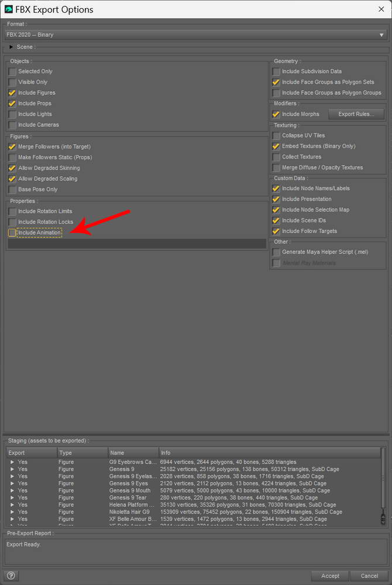
Task: Open the FBX 2020 Binary format dropdown
Action: click(x=196, y=35)
